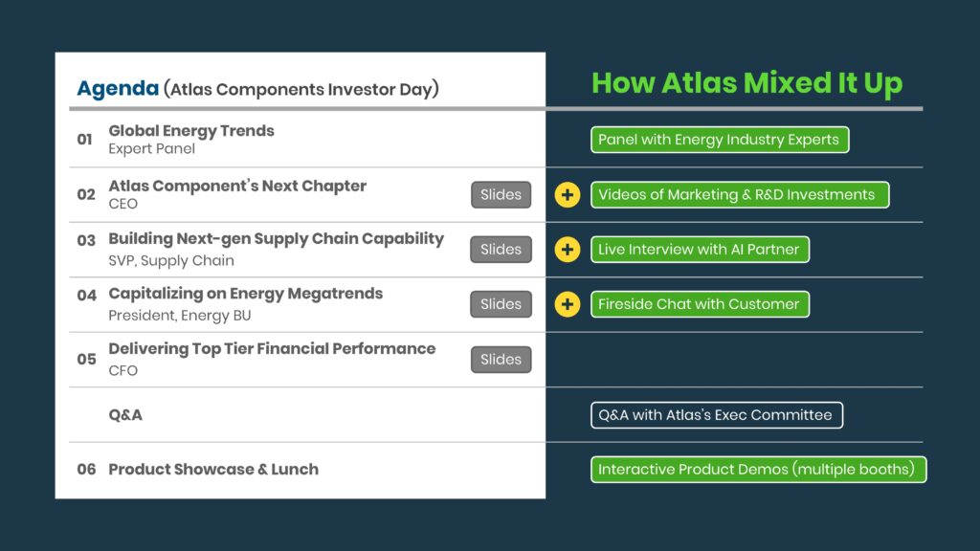Click the How Atlas Mixed It Up heading

click(746, 83)
